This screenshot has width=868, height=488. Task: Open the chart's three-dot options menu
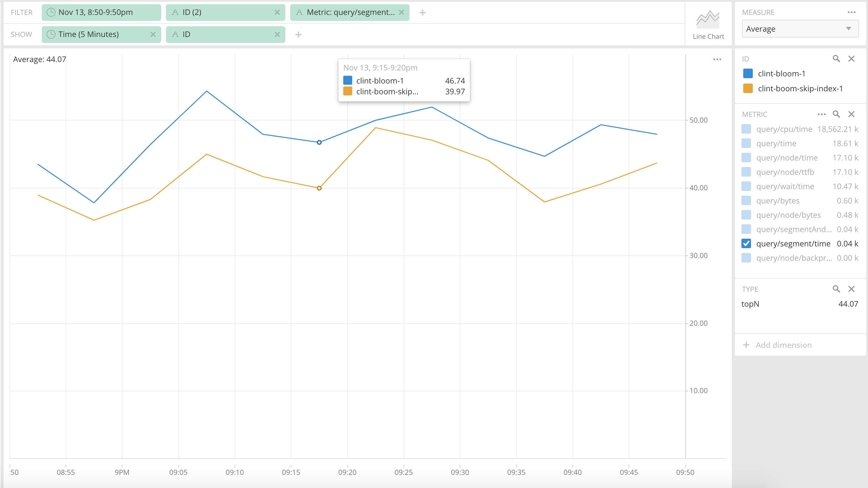(717, 59)
